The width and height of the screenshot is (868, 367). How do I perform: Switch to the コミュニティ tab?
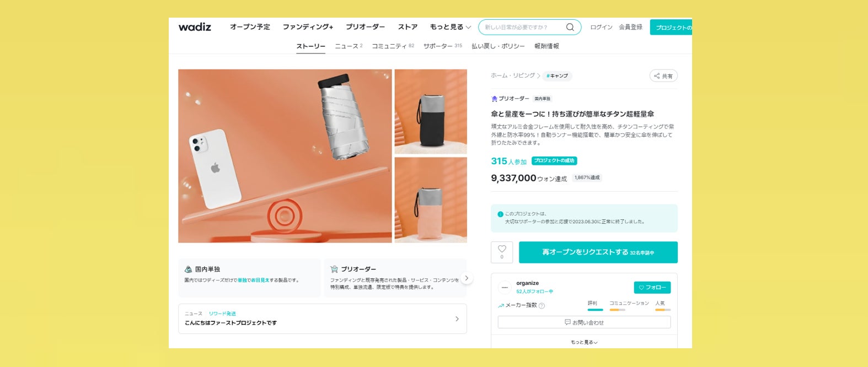tap(393, 46)
